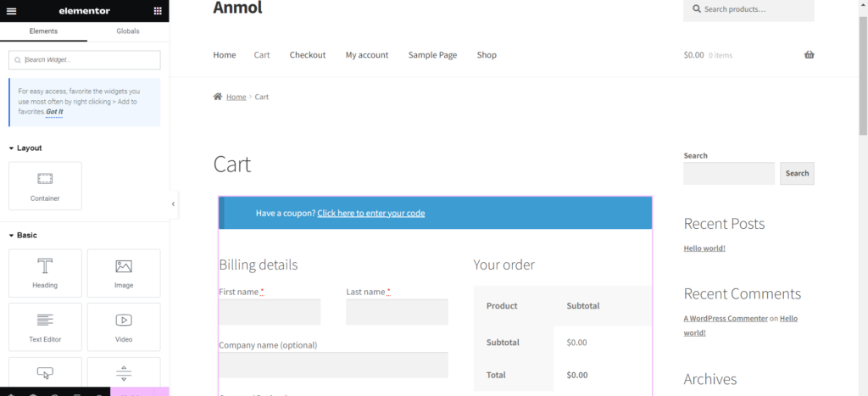Viewport: 868px width, 396px height.
Task: Dismiss the favorites tip with Got It
Action: click(x=54, y=111)
